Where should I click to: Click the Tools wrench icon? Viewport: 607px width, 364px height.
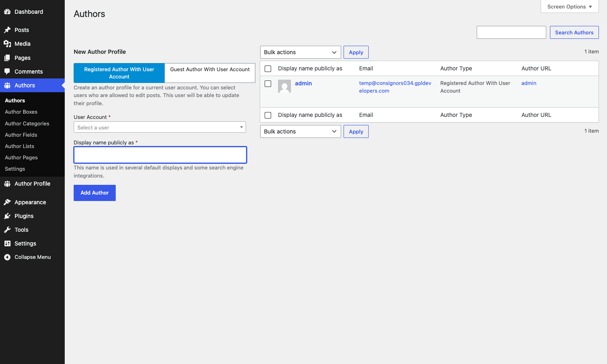pos(7,230)
